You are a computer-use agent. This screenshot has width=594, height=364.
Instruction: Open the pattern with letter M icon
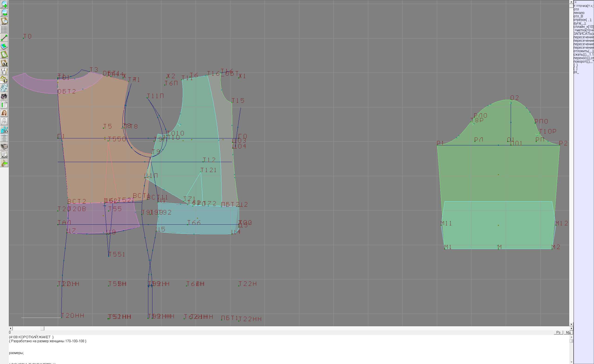tap(4, 63)
